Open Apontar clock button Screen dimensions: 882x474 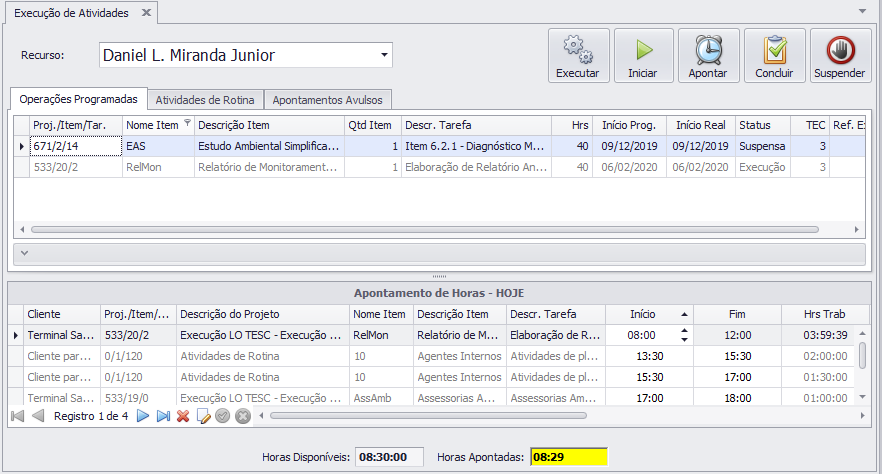click(708, 56)
